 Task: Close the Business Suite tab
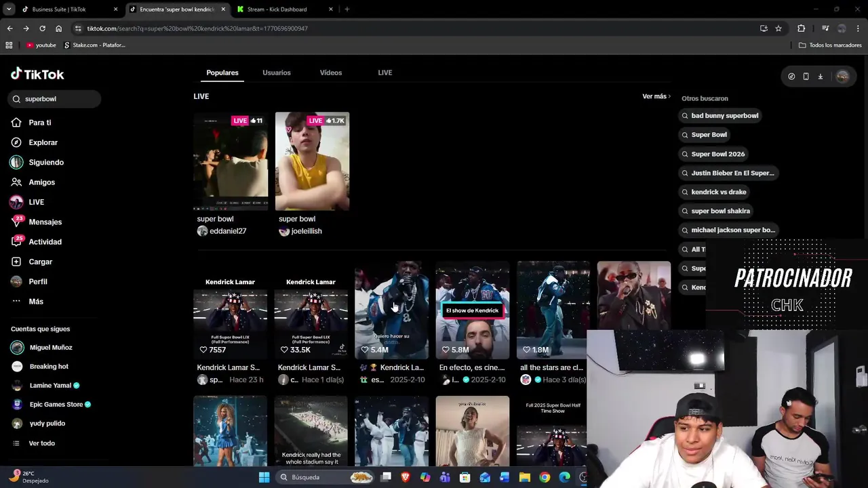115,9
